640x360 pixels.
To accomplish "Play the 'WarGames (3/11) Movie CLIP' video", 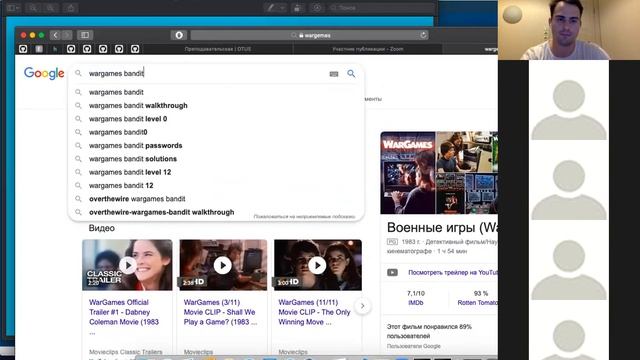I will tap(223, 265).
